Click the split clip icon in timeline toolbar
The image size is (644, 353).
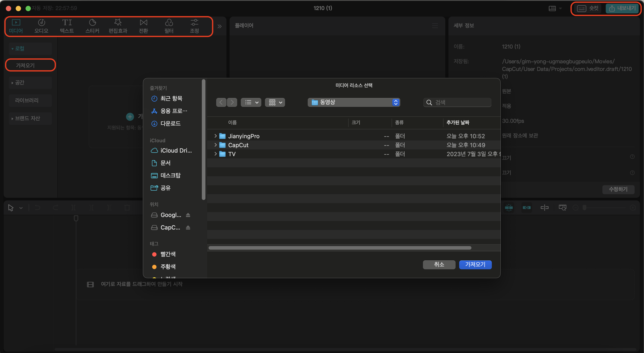click(73, 208)
